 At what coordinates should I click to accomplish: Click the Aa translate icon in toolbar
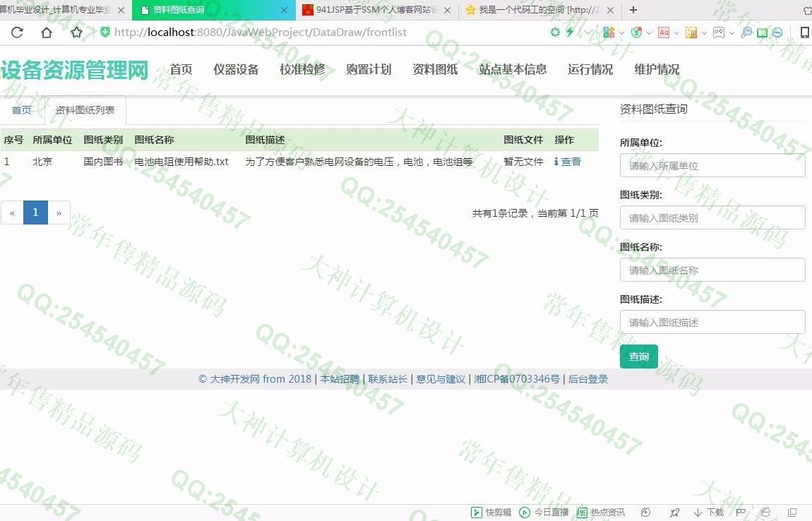664,32
